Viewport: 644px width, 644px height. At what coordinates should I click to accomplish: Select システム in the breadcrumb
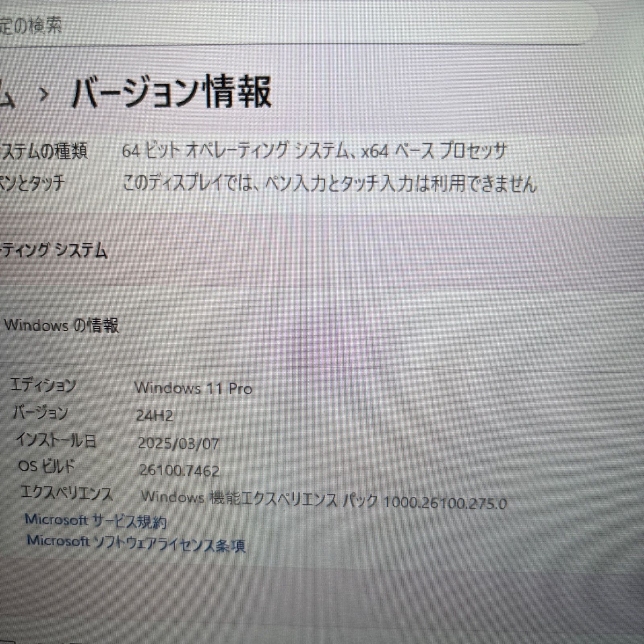[x=8, y=93]
